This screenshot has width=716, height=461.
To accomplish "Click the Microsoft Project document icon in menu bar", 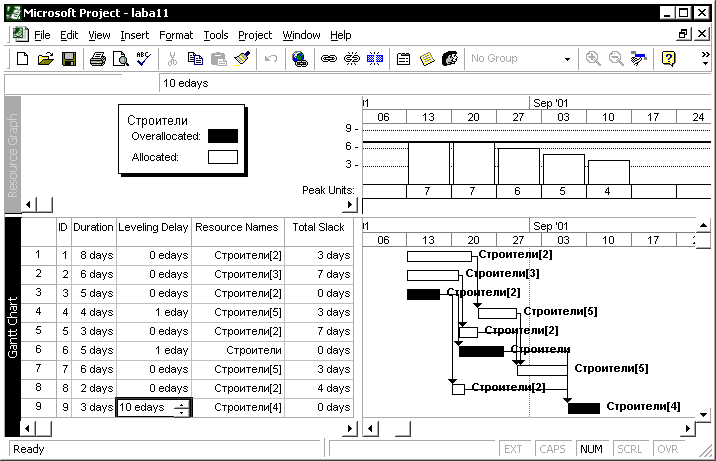I will (21, 35).
